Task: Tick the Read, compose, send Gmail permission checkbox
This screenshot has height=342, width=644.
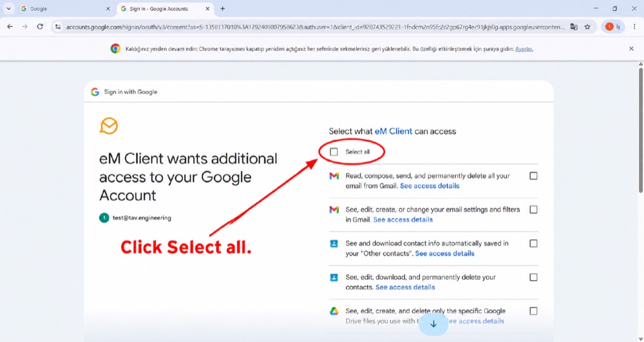Action: [533, 176]
